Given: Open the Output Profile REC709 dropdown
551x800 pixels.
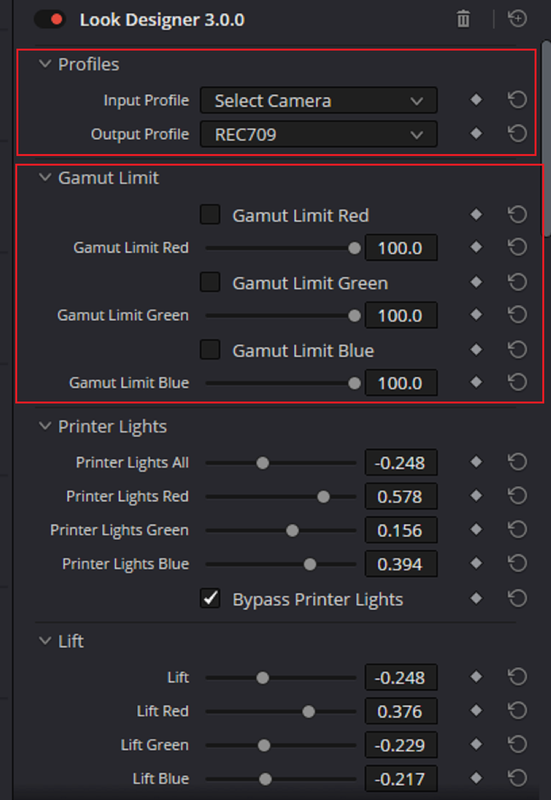Looking at the screenshot, I should pos(318,134).
